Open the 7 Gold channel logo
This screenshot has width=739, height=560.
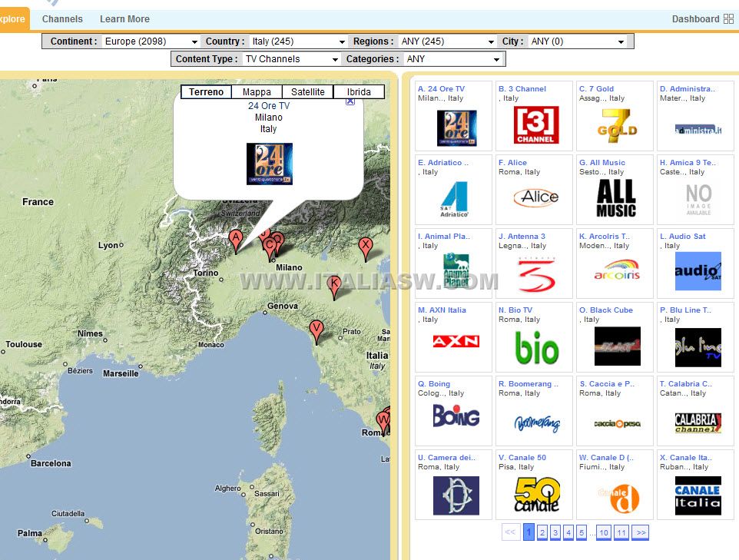[617, 126]
